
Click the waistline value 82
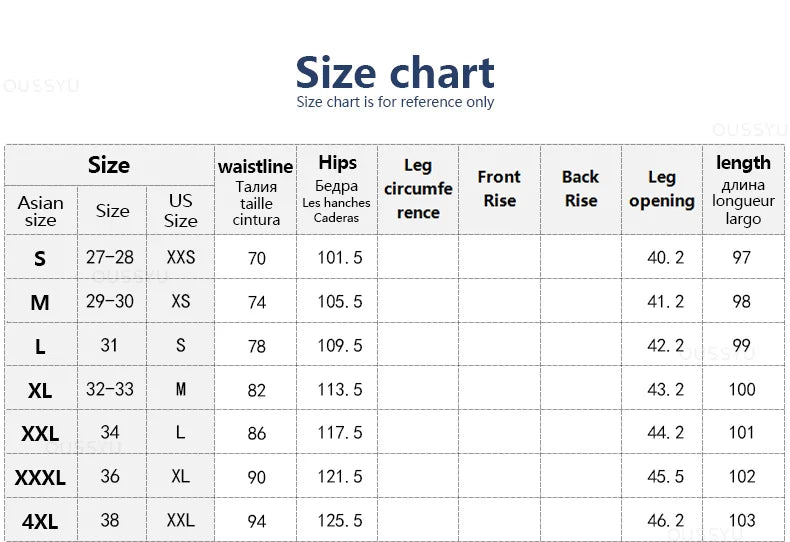(257, 390)
